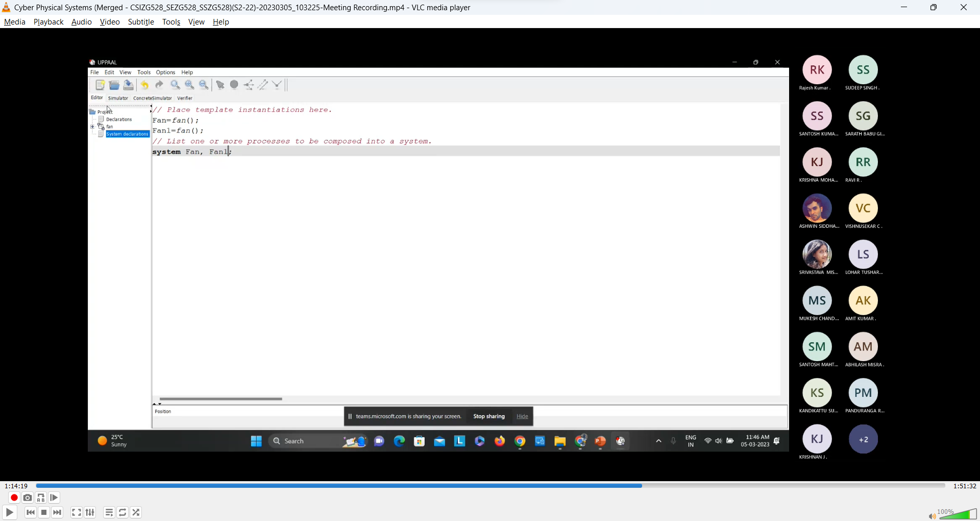Image resolution: width=980 pixels, height=521 pixels.
Task: Choose the UPPAAL Select arrow tool
Action: tap(220, 85)
